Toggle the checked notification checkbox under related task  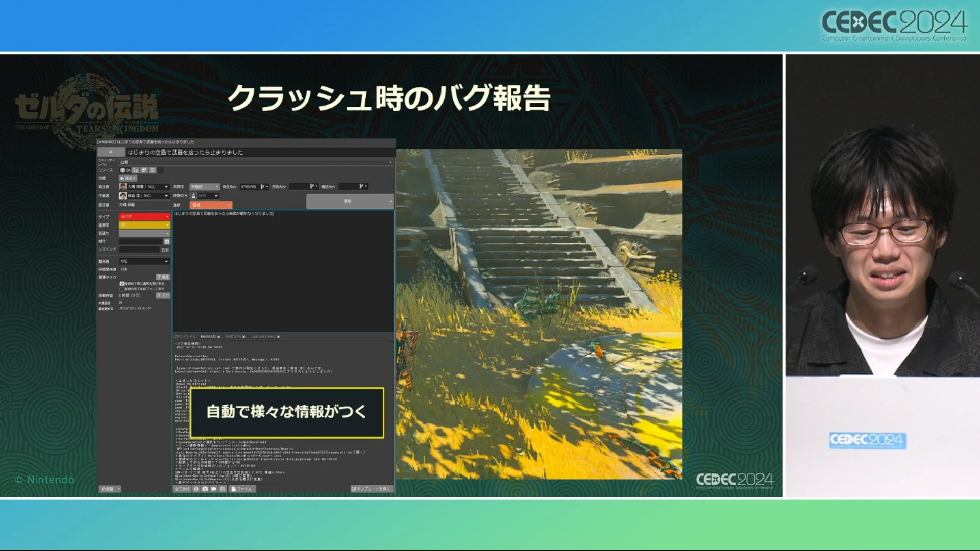(x=122, y=283)
